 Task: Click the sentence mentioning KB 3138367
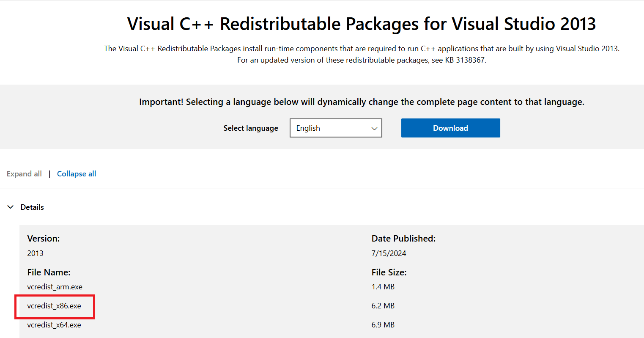(x=362, y=60)
